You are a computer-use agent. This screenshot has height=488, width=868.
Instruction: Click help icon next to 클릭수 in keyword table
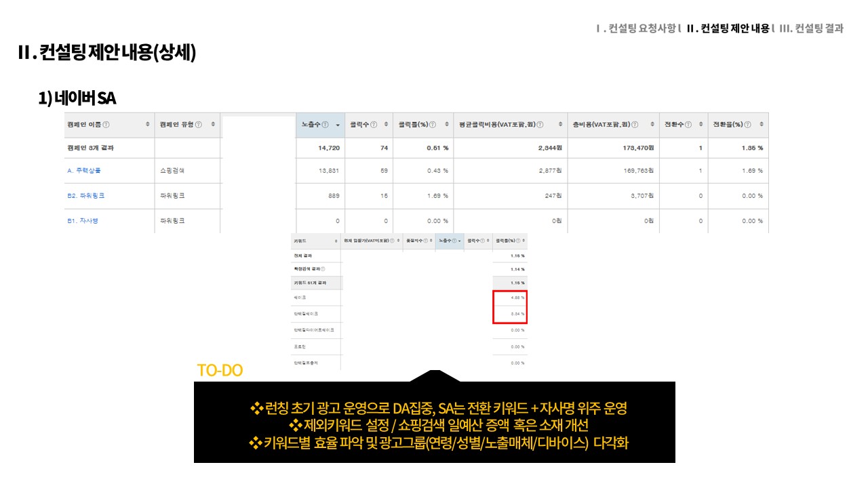482,241
